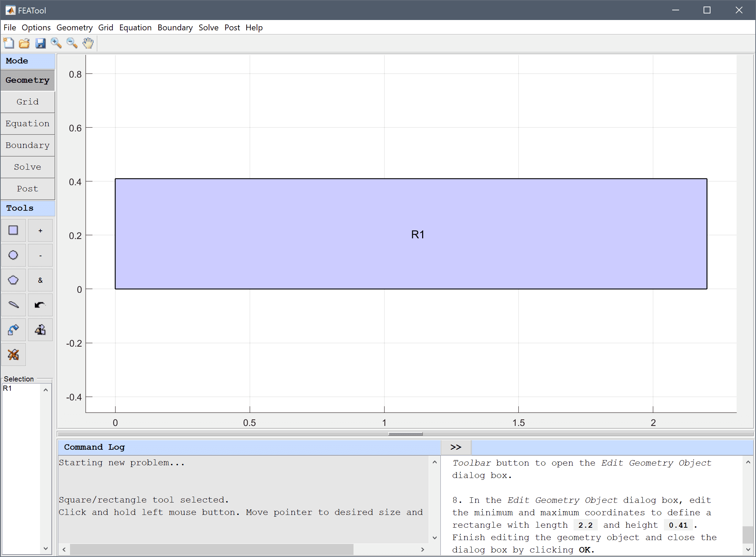Open the Post menu
This screenshot has width=756, height=557.
232,28
